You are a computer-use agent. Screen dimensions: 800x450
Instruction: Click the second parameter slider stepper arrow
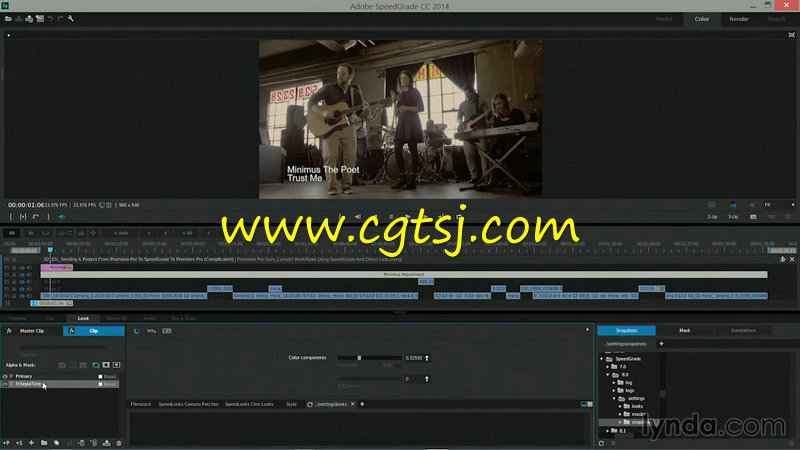tap(427, 379)
